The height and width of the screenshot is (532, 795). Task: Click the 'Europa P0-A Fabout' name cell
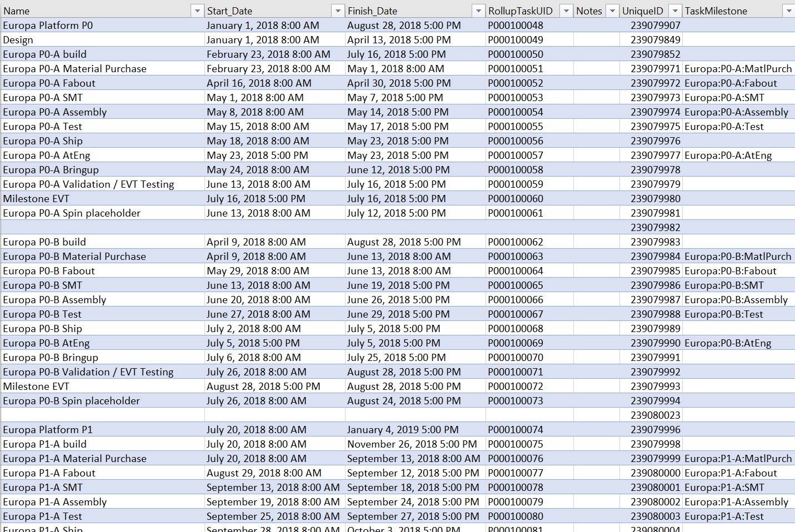[x=103, y=83]
